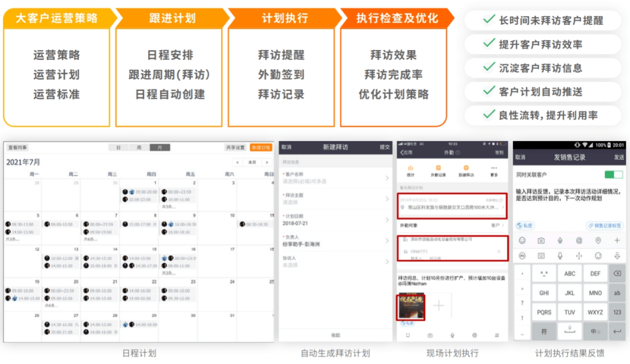This screenshot has height=364, width=630.
Task: Switch calendar to 日 view
Action: 118,148
